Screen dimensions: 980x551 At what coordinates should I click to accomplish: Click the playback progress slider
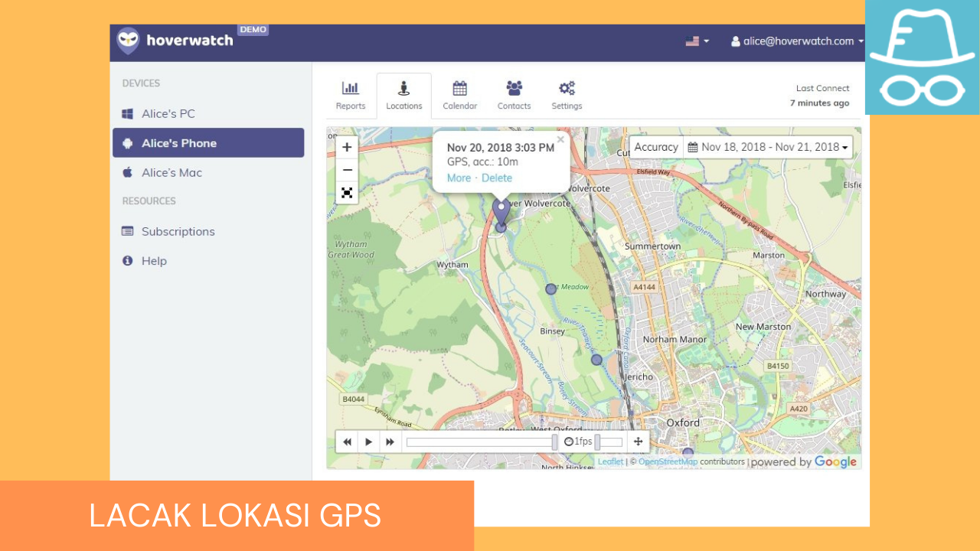click(x=482, y=442)
